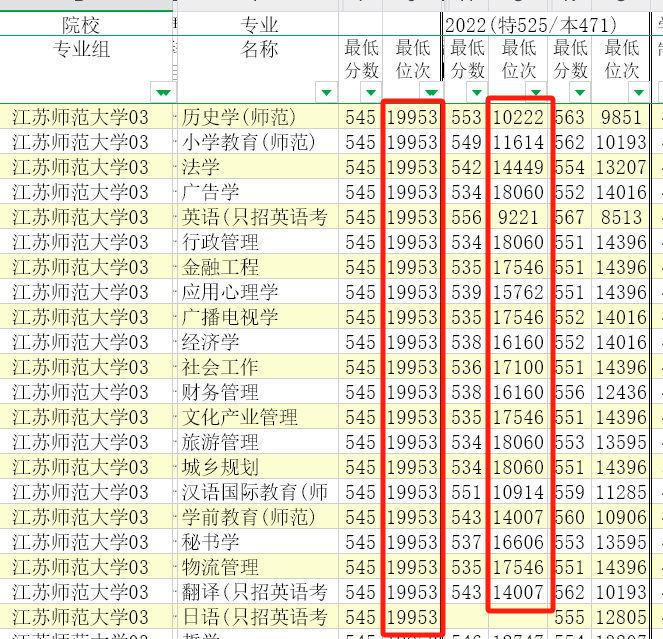This screenshot has width=663, height=639.
Task: Select score cell 553 in 历史学 row
Action: [x=466, y=117]
